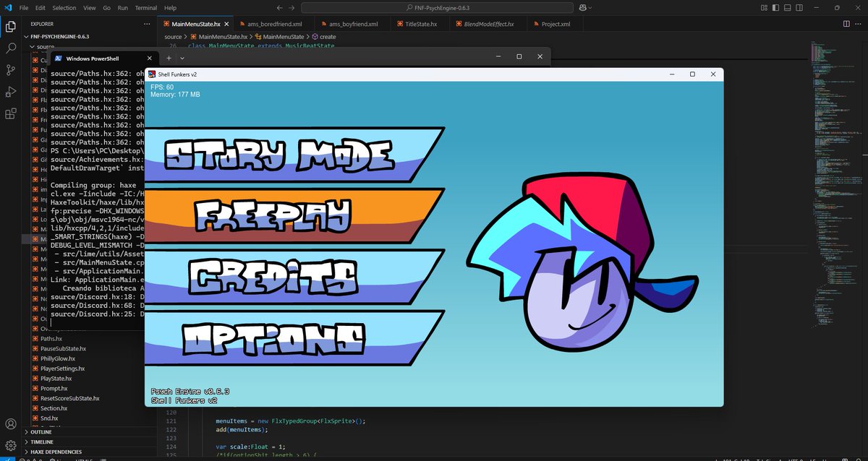The height and width of the screenshot is (461, 868).
Task: Click the VS Code logo icon
Action: click(7, 7)
